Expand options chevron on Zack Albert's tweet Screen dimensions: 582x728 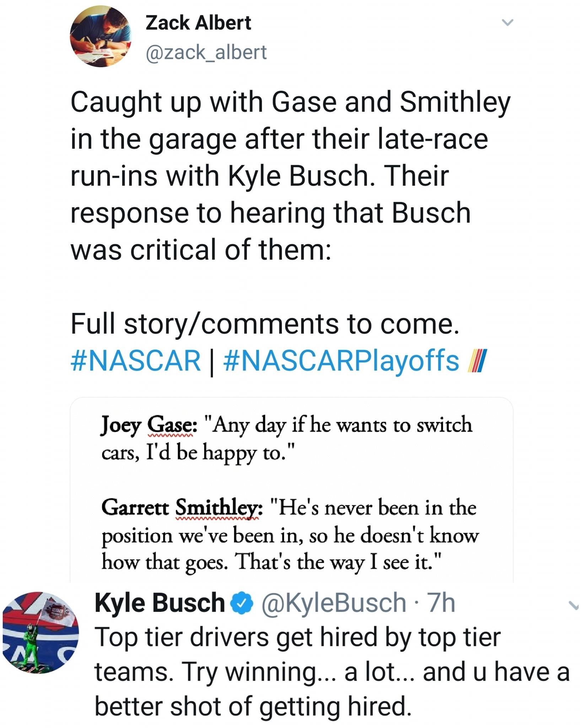point(508,23)
